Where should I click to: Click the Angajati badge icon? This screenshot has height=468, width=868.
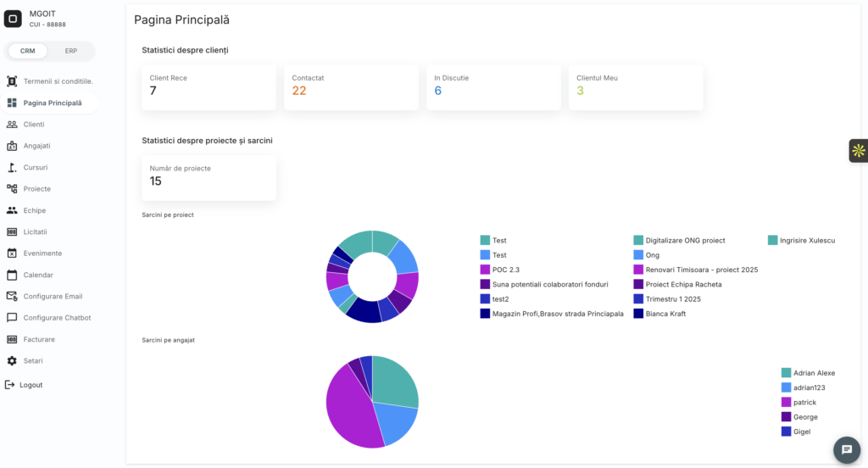pyautogui.click(x=12, y=146)
